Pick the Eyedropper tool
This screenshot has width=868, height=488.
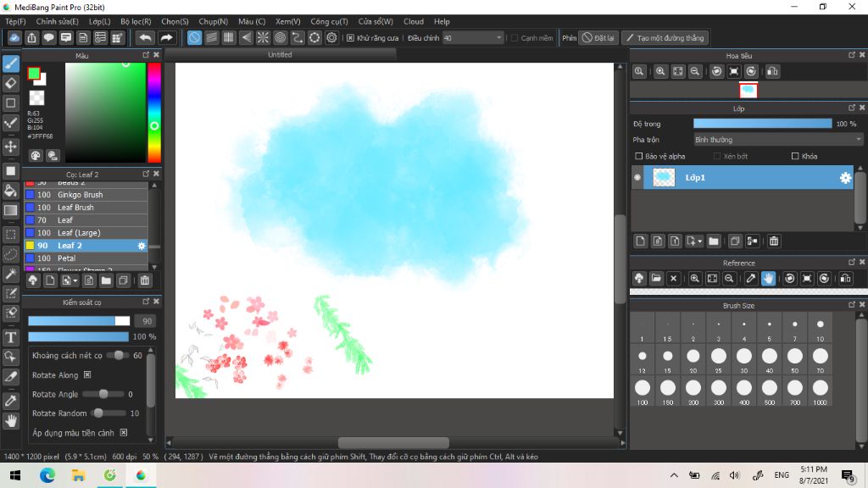(11, 400)
